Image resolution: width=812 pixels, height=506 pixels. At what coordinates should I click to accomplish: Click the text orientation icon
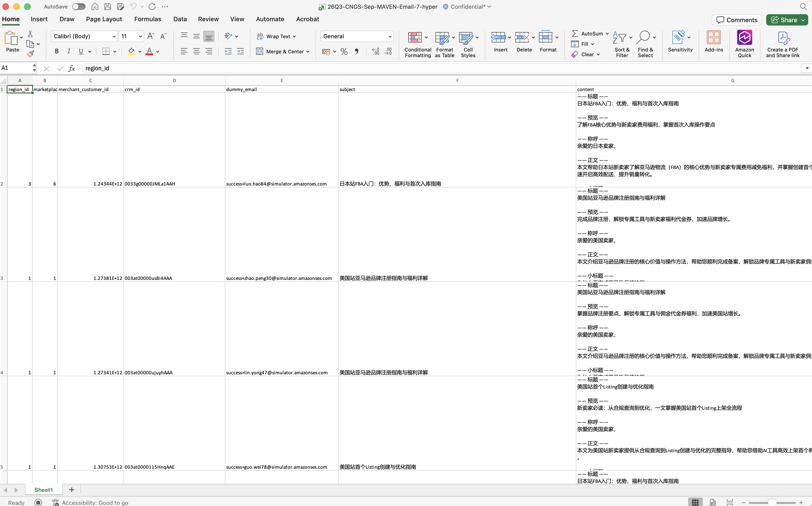pyautogui.click(x=228, y=36)
